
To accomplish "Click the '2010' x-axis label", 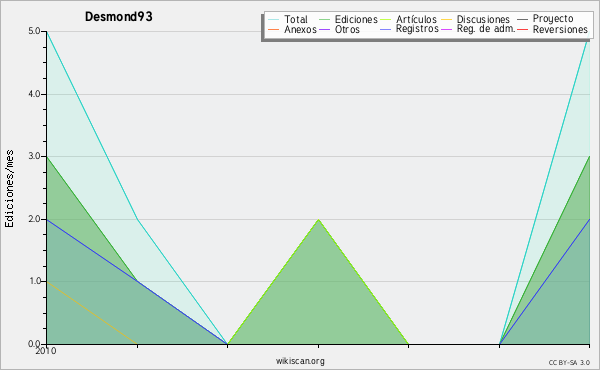I will click(x=46, y=351).
